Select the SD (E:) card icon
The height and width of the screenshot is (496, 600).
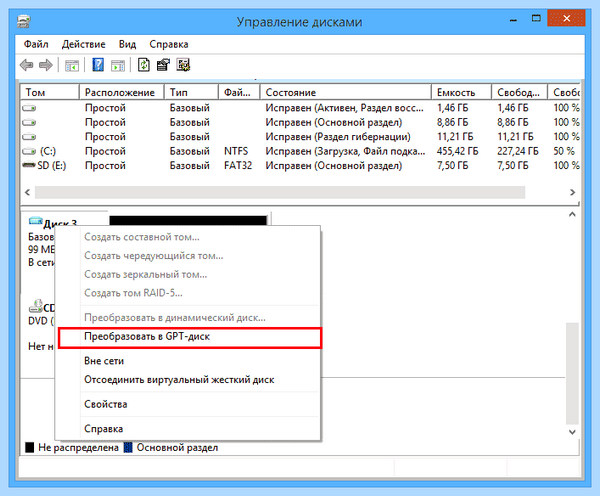(x=29, y=165)
